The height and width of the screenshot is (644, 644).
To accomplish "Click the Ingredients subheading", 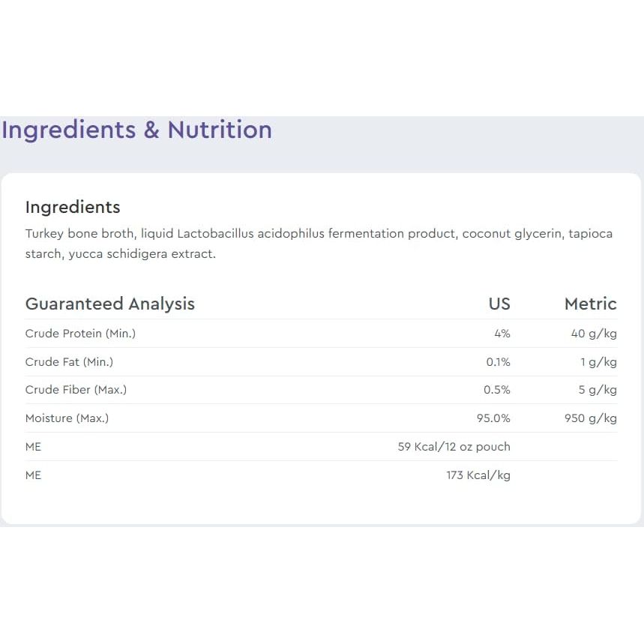I will [73, 207].
